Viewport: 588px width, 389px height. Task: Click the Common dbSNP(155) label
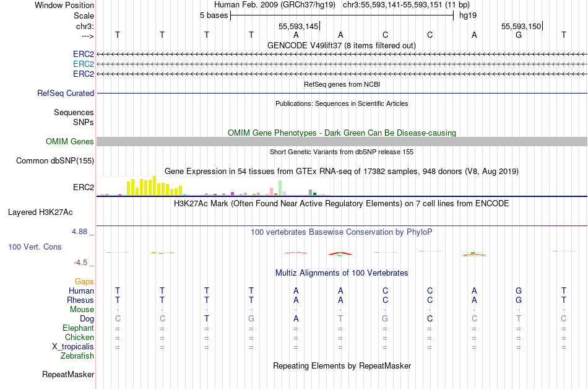(55, 160)
